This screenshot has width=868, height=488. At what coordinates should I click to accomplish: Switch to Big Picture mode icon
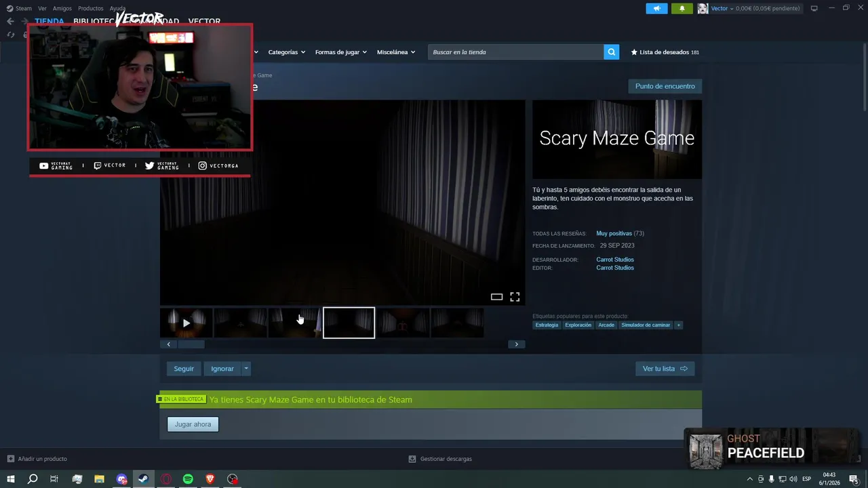click(814, 8)
